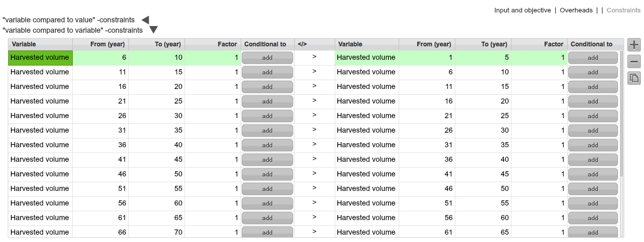
Task: Select left From value 31
Action: coord(101,131)
